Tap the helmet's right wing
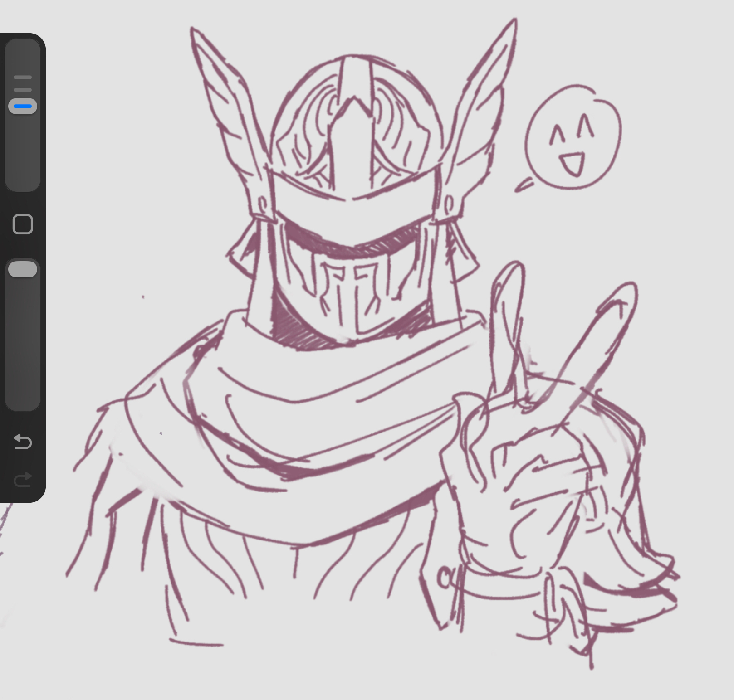 point(481,113)
